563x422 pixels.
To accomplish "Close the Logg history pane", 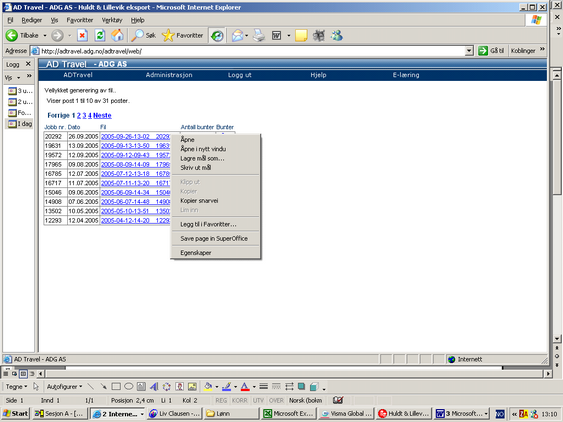I will tap(28, 64).
